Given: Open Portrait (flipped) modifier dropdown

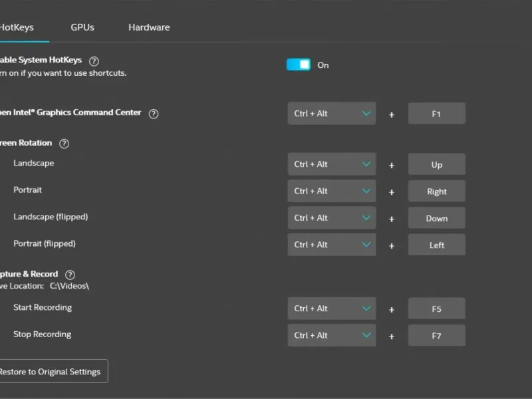Looking at the screenshot, I should click(x=331, y=244).
